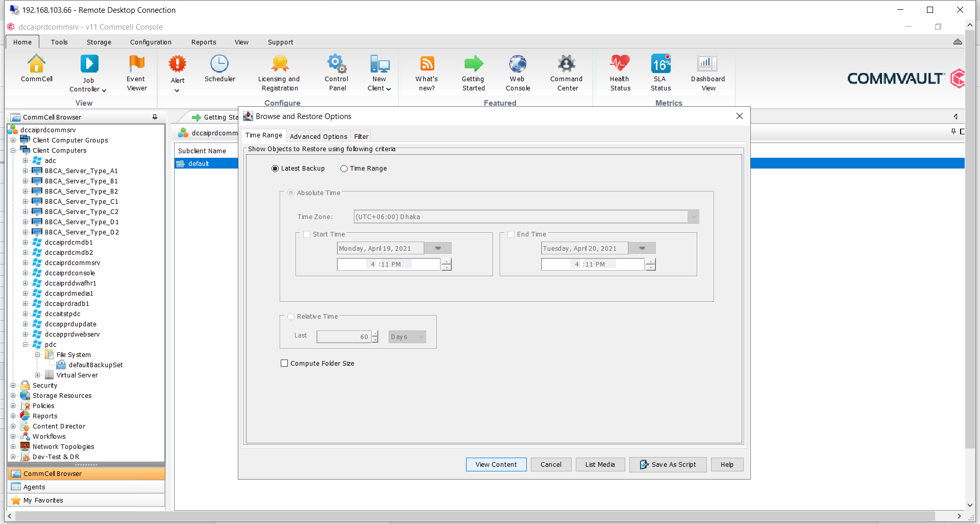This screenshot has height=524, width=980.
Task: Select Storage Resources node
Action: [62, 395]
